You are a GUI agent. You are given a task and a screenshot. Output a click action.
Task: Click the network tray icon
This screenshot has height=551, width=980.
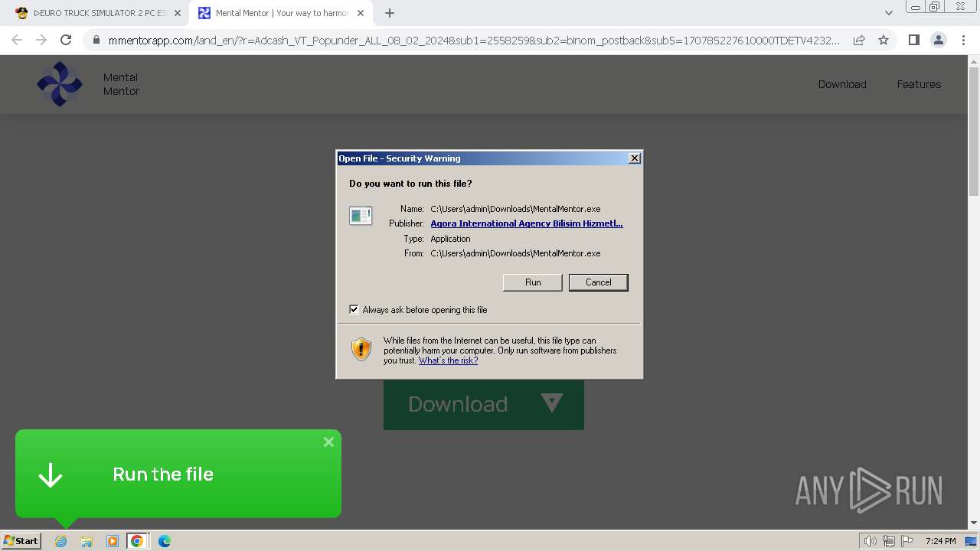[889, 541]
